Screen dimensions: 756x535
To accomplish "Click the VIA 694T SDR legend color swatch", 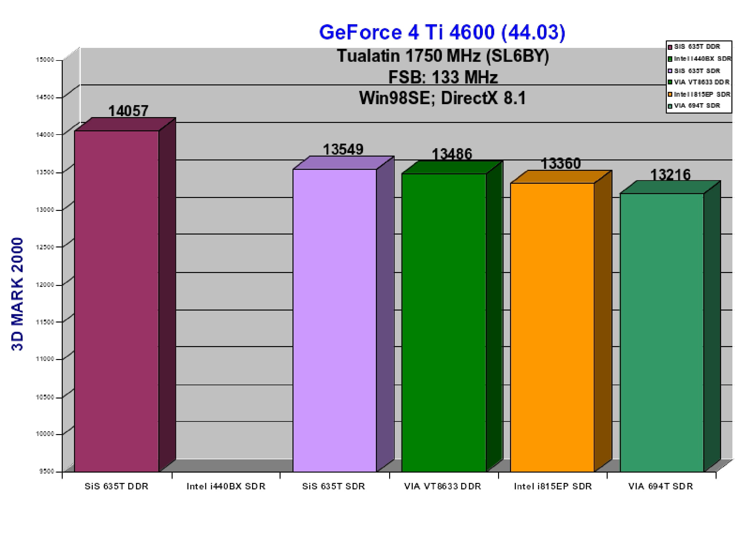I will tap(670, 106).
